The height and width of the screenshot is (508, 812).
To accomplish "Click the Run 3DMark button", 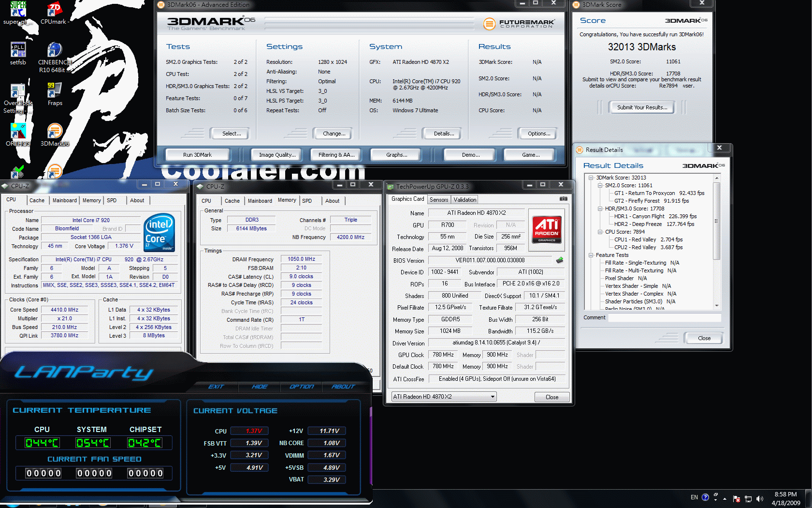I will tap(197, 155).
